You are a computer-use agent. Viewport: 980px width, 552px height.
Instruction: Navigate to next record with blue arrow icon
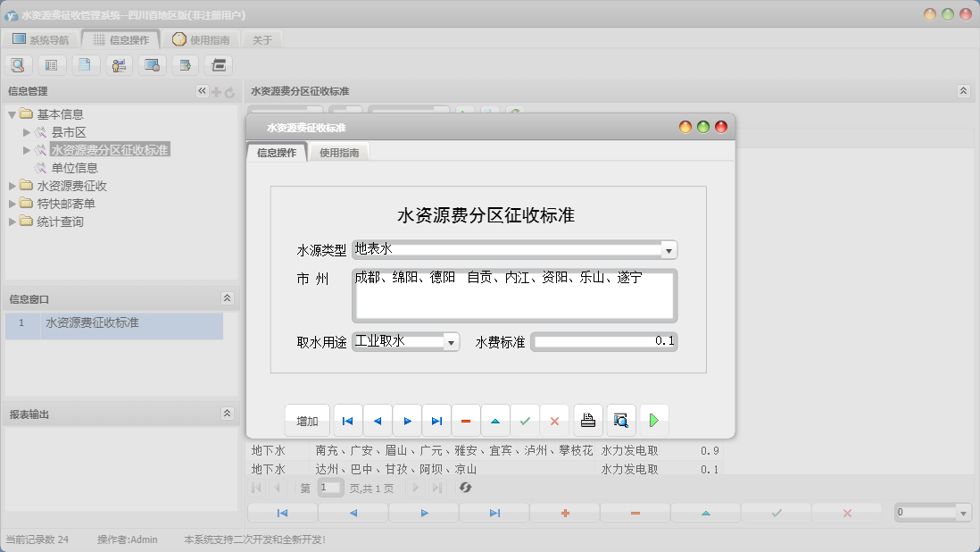[x=407, y=420]
